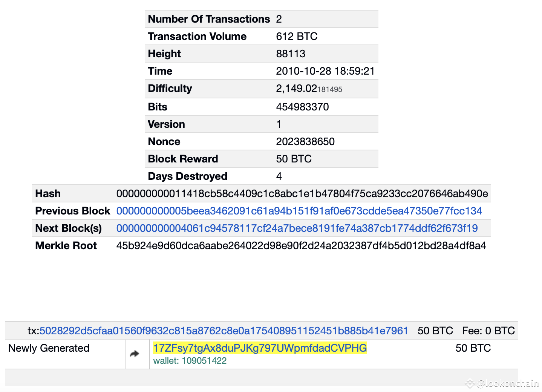Viewport: 542px width, 392px height.
Task: Click the lookonchain diamond logo watermark
Action: point(470,383)
